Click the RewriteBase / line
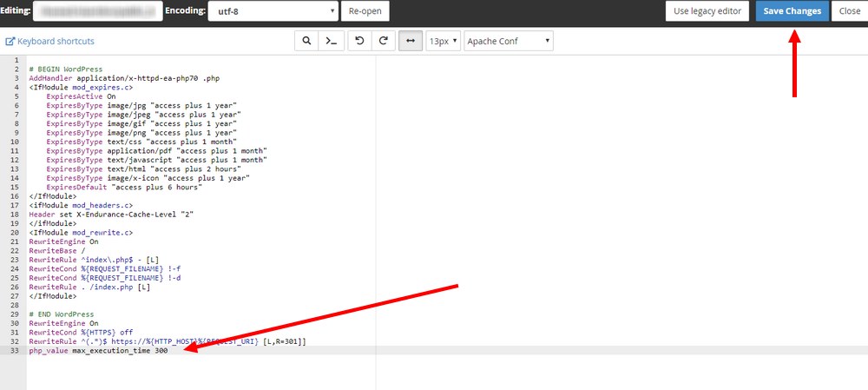Image resolution: width=868 pixels, height=390 pixels. click(54, 251)
